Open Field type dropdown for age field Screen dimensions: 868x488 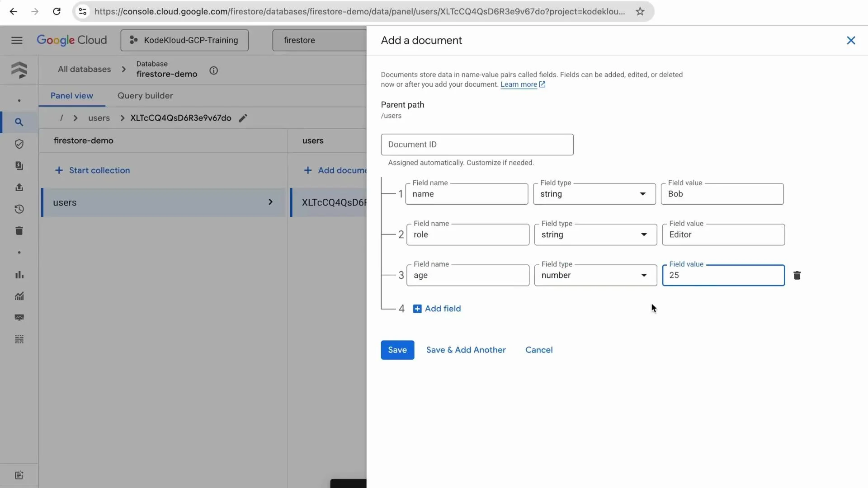595,275
